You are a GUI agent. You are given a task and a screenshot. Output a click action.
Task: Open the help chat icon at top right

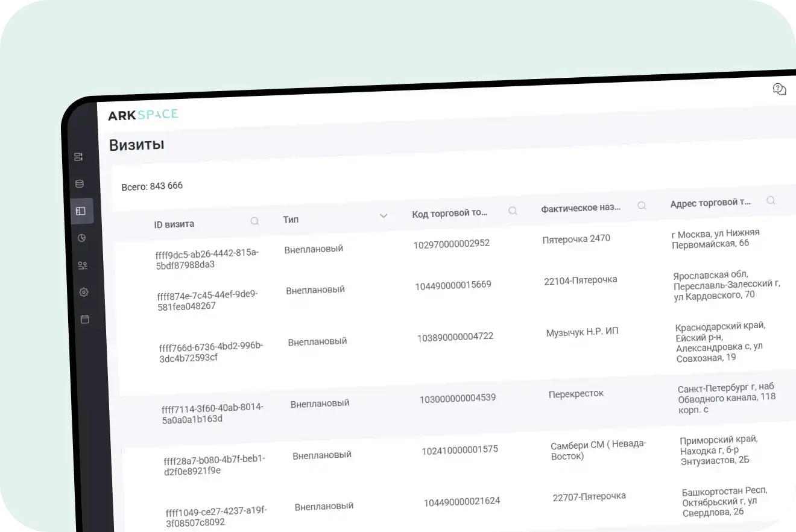pos(780,89)
